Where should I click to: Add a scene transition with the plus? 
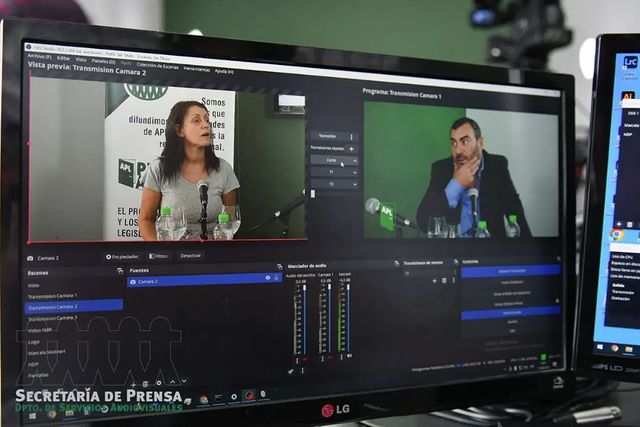point(434,281)
